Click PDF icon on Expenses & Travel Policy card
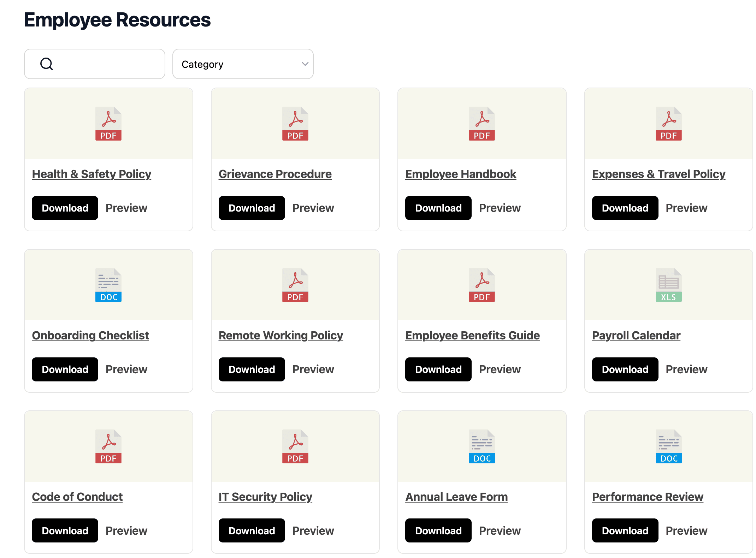The image size is (756, 558). pyautogui.click(x=669, y=124)
